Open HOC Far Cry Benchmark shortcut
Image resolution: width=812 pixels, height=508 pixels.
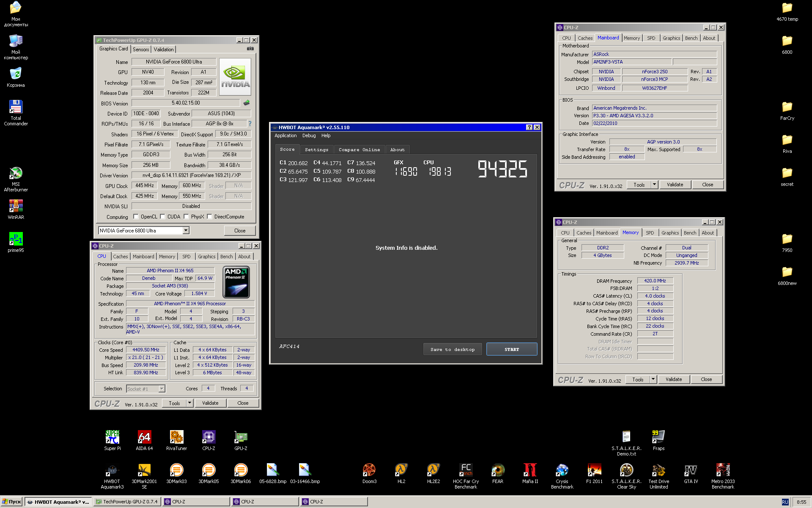pyautogui.click(x=466, y=476)
